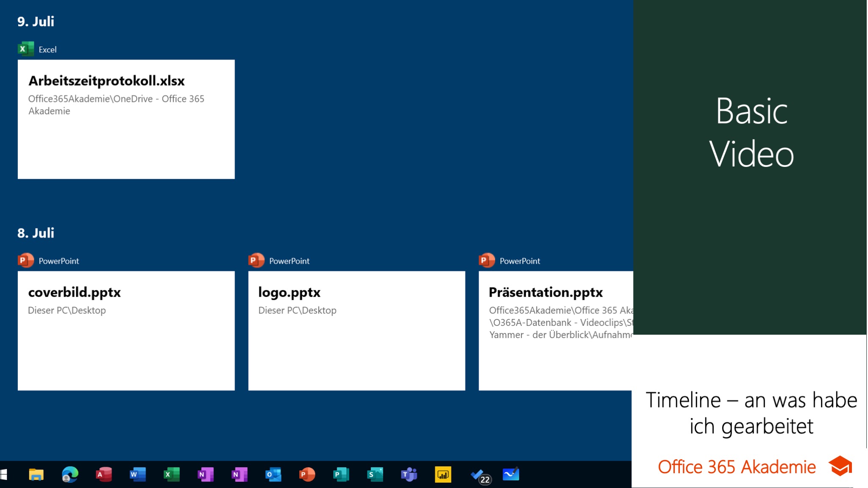The image size is (868, 488).
Task: Open the OneNote icon beside Excel
Action: tap(206, 474)
